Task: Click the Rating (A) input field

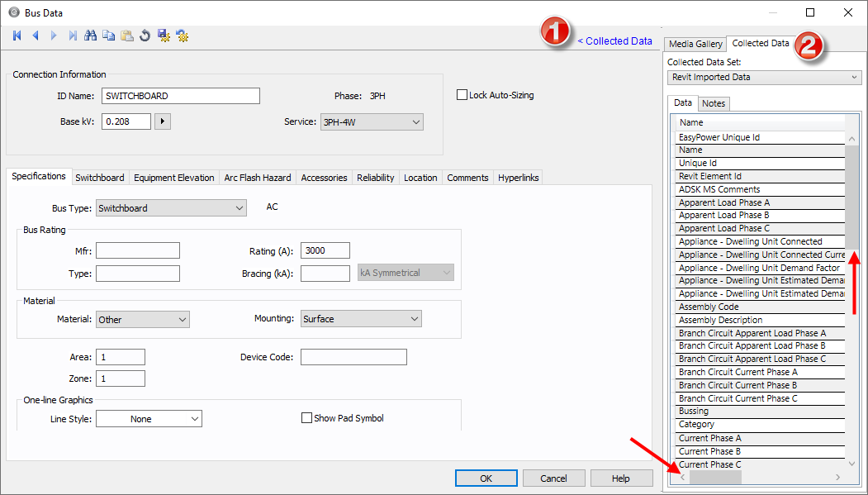Action: coord(325,250)
